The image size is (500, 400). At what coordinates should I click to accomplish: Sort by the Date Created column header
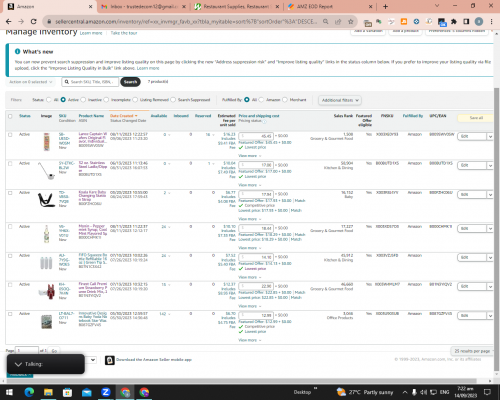point(123,116)
